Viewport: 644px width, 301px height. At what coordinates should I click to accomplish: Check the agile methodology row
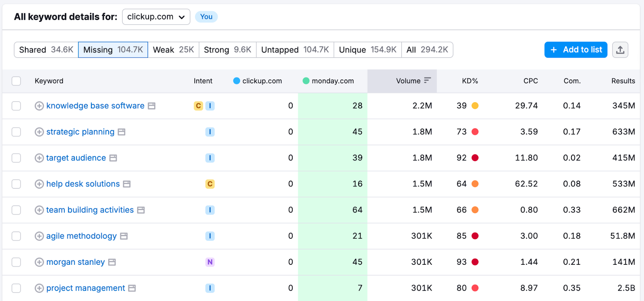(16, 236)
